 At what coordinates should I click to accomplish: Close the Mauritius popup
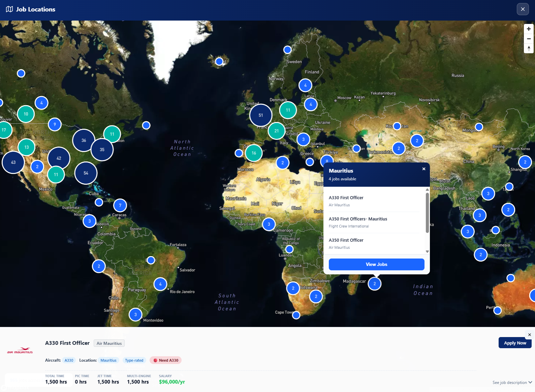tap(424, 169)
